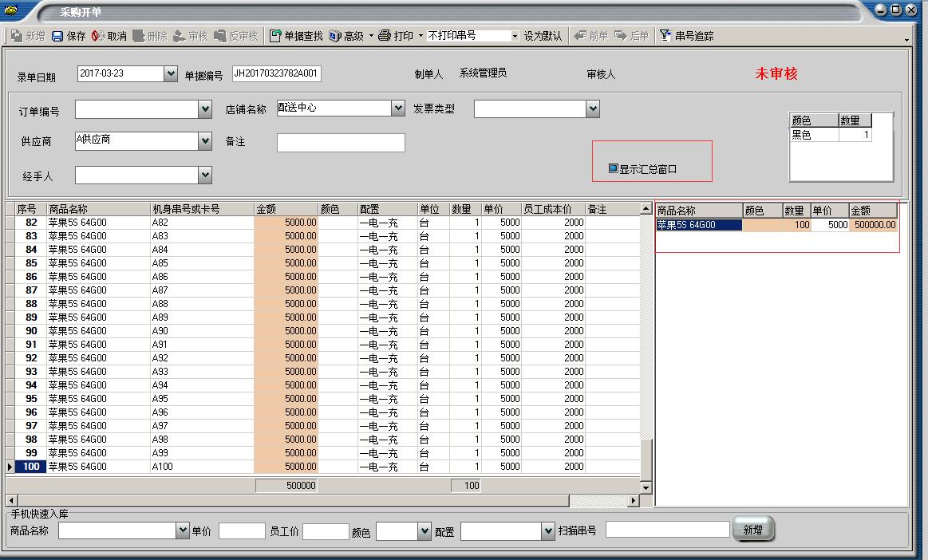Click the 未审核 status label
928x560 pixels.
[x=776, y=74]
